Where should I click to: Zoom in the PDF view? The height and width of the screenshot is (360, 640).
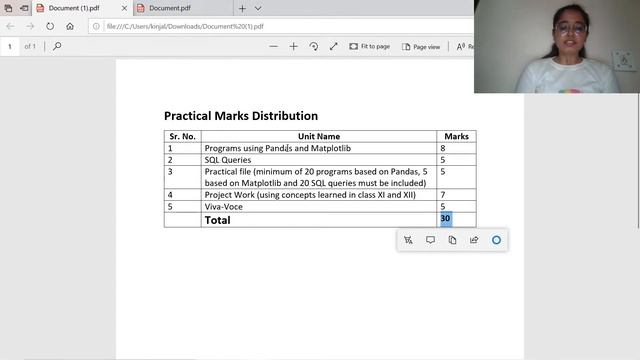(293, 47)
